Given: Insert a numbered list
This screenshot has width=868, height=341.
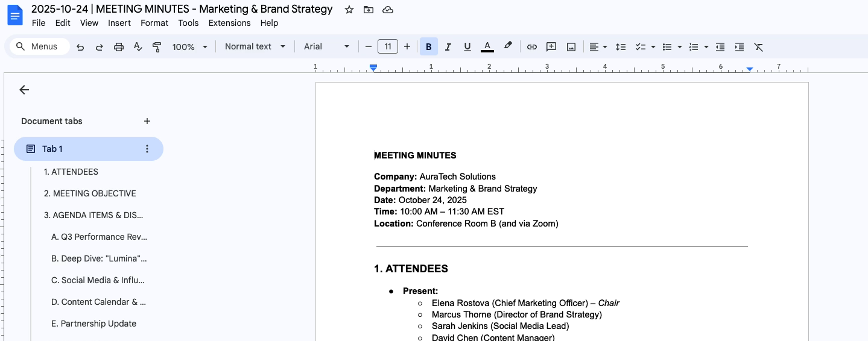Looking at the screenshot, I should coord(694,46).
